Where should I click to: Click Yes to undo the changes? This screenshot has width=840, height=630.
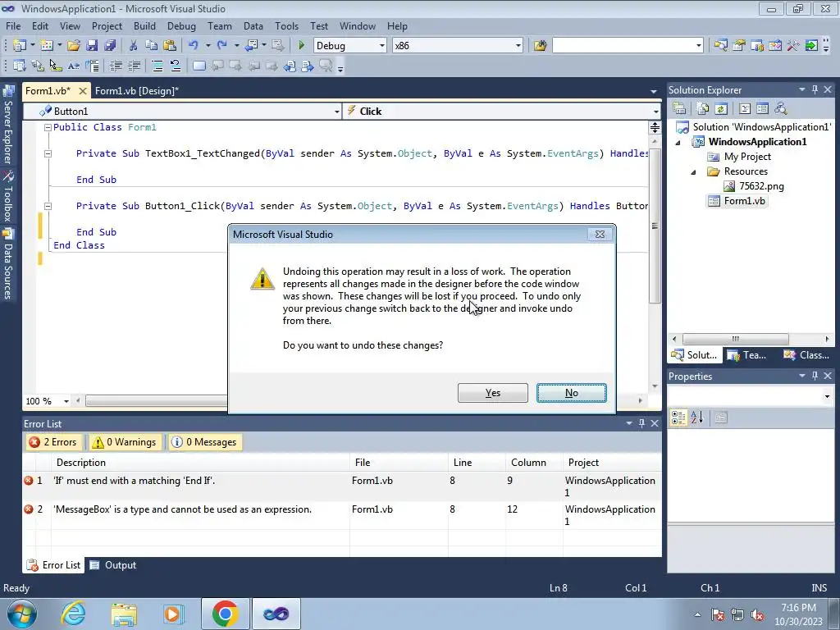pyautogui.click(x=493, y=393)
